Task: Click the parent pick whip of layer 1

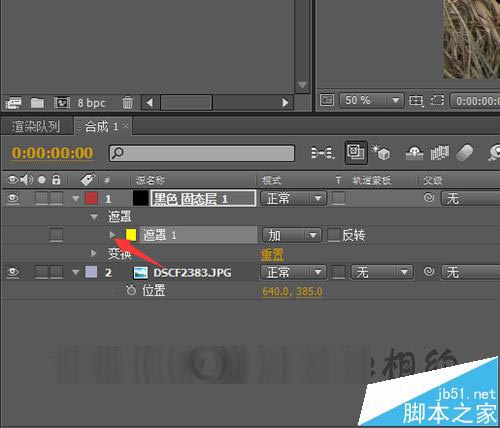Action: pos(429,197)
